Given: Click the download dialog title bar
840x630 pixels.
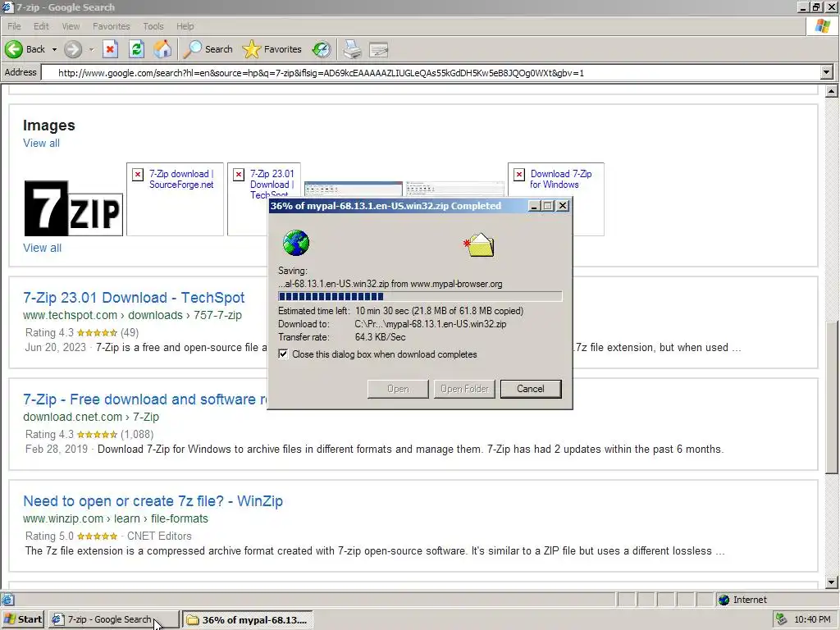Looking at the screenshot, I should click(x=396, y=206).
